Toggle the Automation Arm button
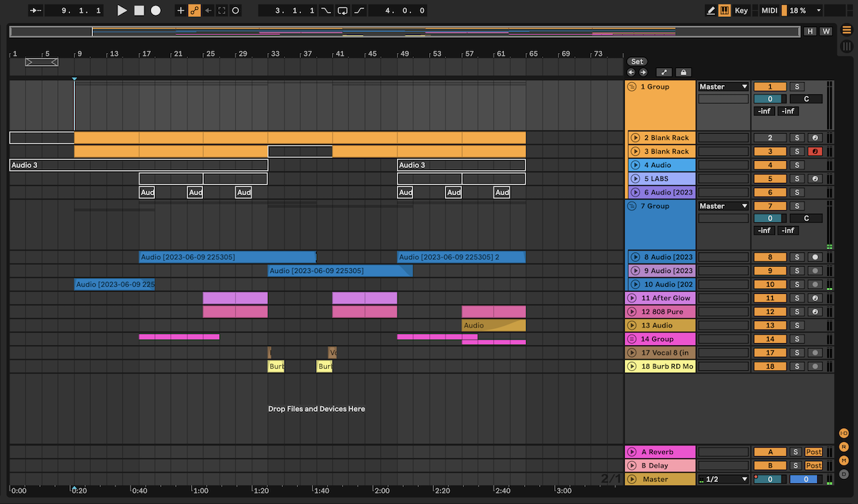The width and height of the screenshot is (858, 504). click(194, 11)
